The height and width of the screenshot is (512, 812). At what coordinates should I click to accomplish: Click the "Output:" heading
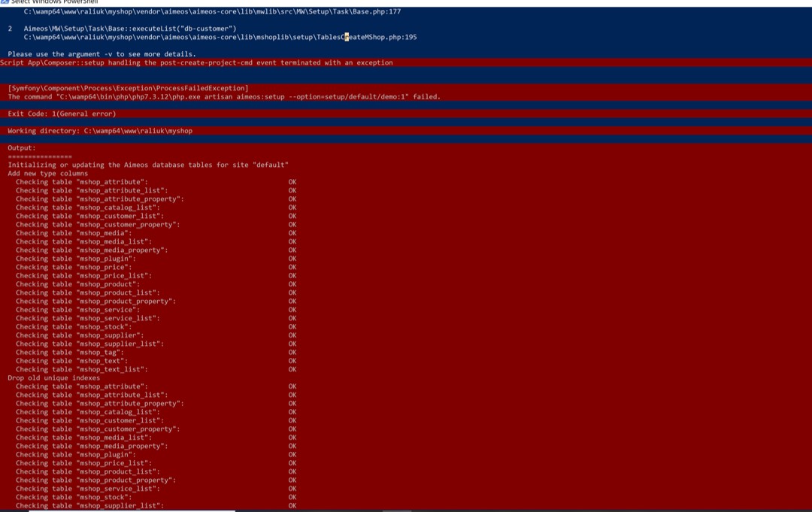click(x=22, y=148)
